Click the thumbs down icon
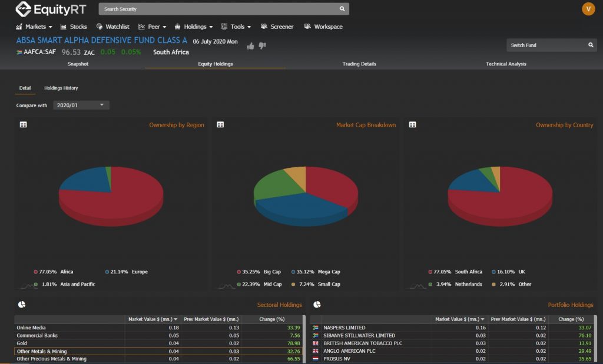This screenshot has width=603, height=364. (x=262, y=46)
